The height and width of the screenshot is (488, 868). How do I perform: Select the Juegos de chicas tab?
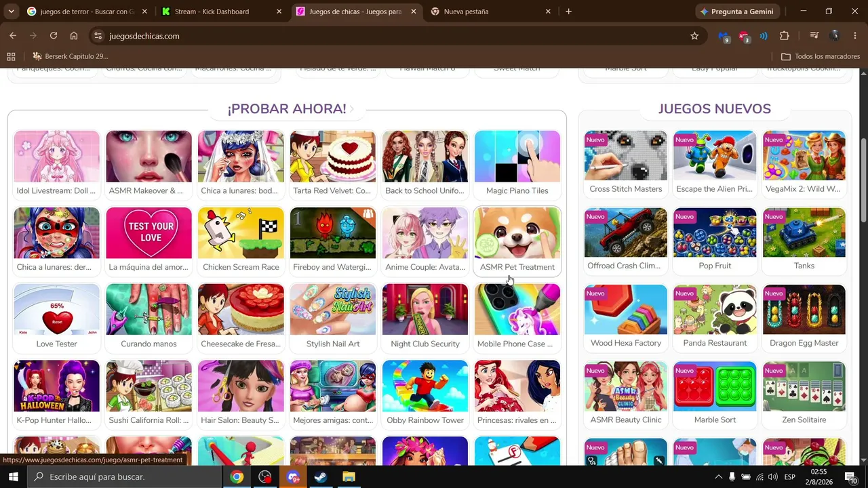(357, 12)
